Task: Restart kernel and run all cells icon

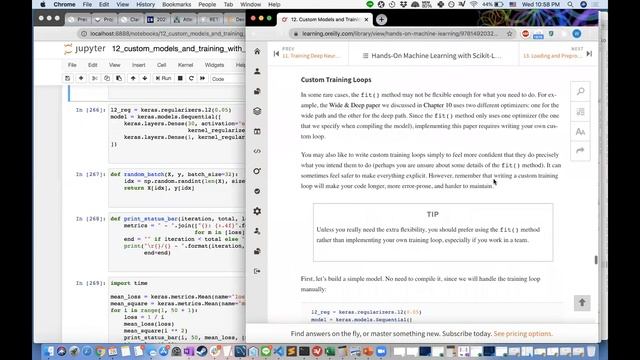Action: click(x=202, y=78)
